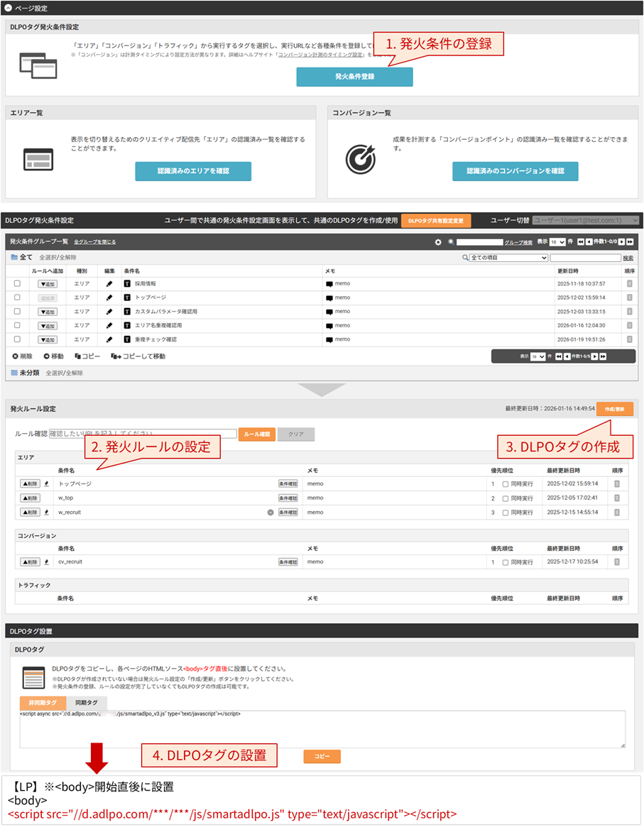Edit 採用情報 with its pencil icon
The image size is (644, 827).
pyautogui.click(x=109, y=284)
